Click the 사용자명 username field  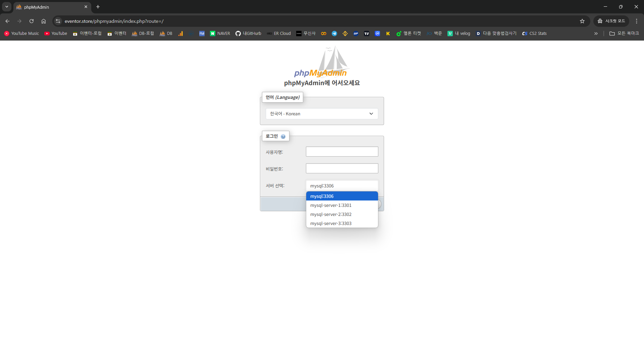(342, 152)
